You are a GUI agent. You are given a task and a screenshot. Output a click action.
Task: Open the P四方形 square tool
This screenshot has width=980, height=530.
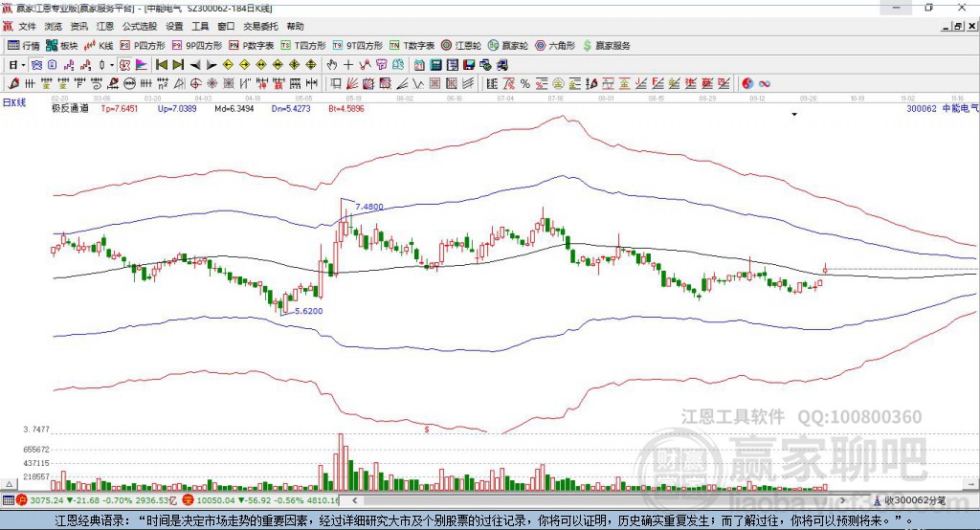click(143, 46)
